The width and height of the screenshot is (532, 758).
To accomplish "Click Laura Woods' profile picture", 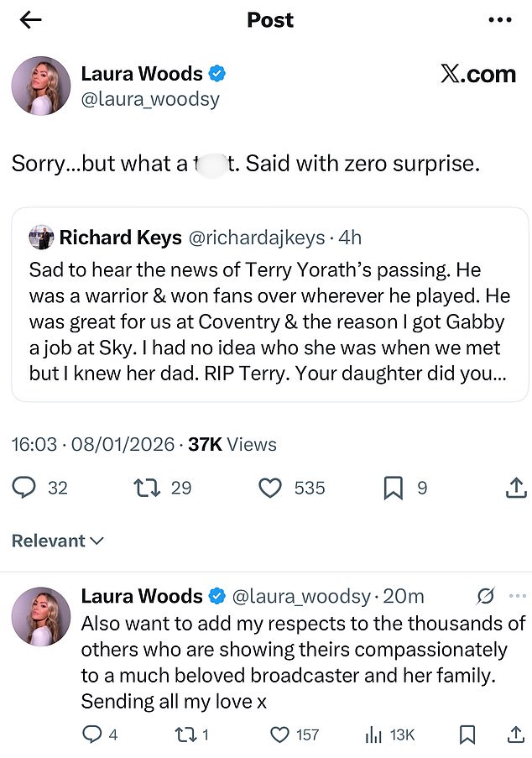I will (x=41, y=85).
